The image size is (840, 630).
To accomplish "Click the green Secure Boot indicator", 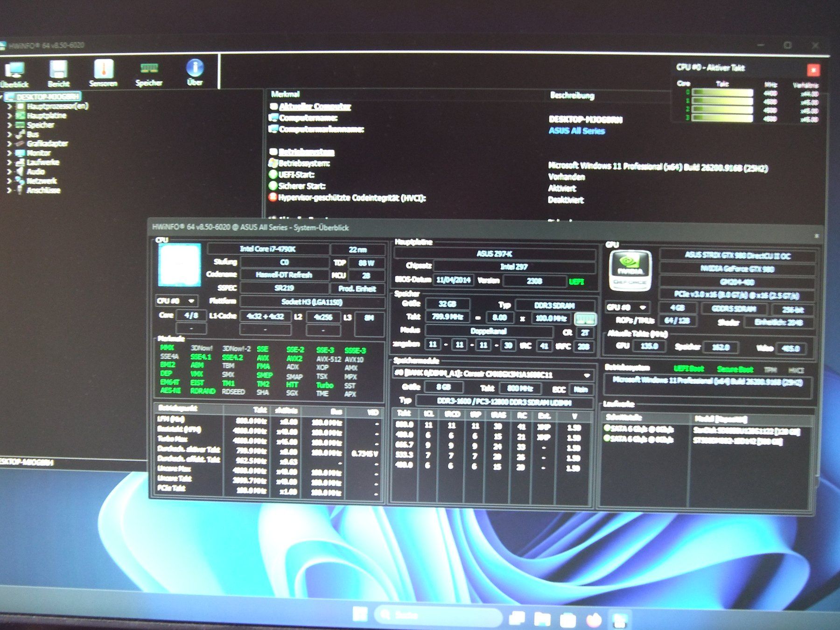I will [735, 369].
